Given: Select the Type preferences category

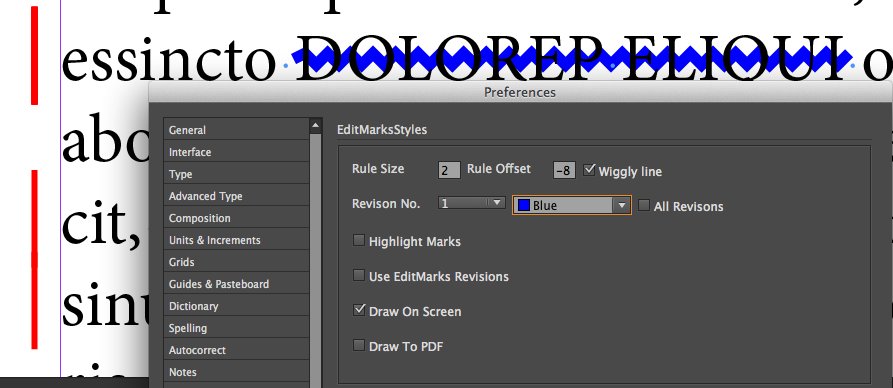Looking at the screenshot, I should pos(236,174).
